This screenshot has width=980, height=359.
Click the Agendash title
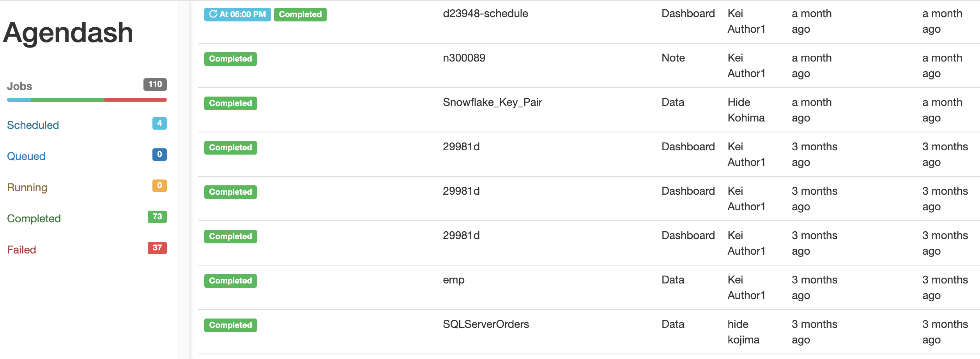pyautogui.click(x=68, y=32)
